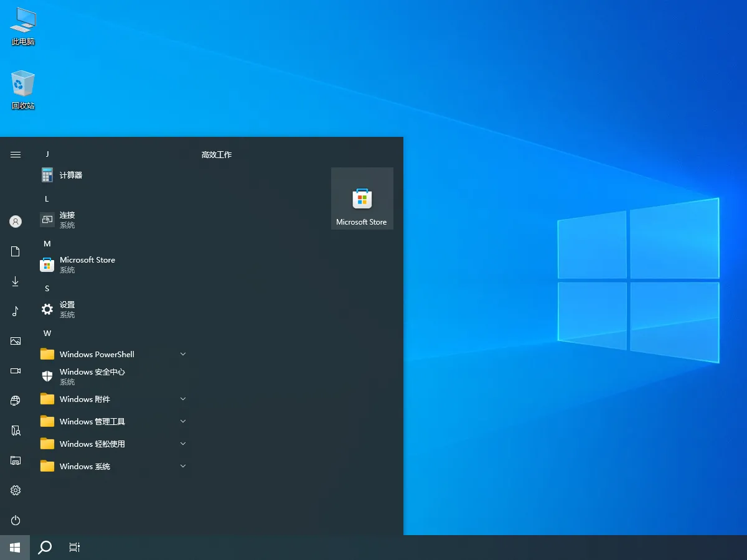The height and width of the screenshot is (560, 747).
Task: Open the Documents shortcut in the sidebar
Action: [16, 251]
